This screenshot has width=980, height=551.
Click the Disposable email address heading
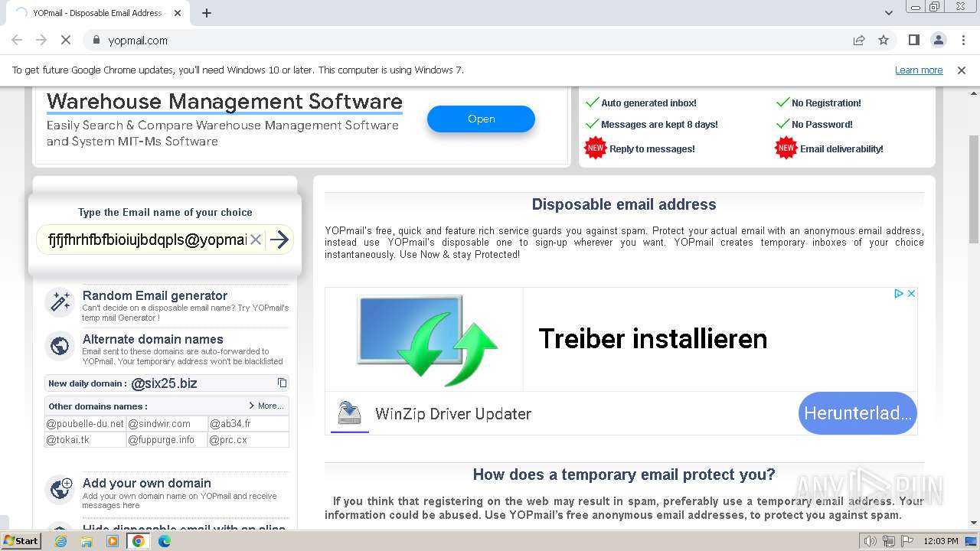624,204
